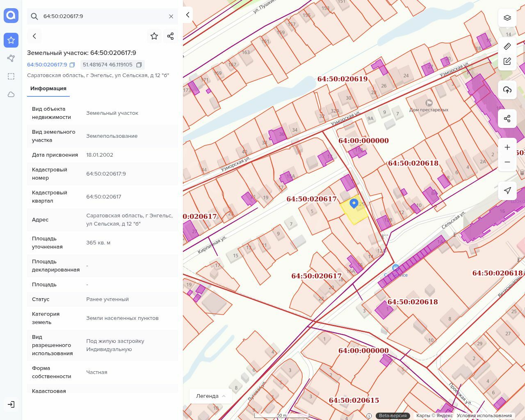Expand the Легенда map legend
The width and height of the screenshot is (525, 420).
[x=211, y=396]
